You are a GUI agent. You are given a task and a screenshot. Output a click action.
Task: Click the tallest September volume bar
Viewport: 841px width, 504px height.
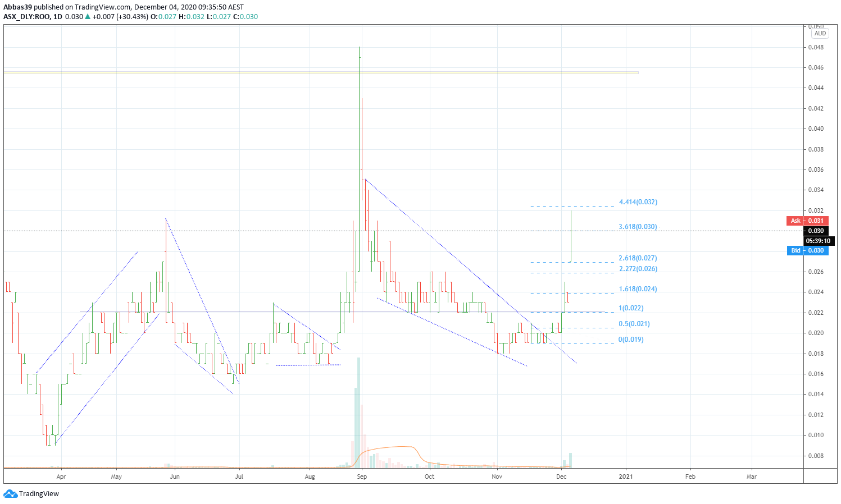(x=358, y=413)
